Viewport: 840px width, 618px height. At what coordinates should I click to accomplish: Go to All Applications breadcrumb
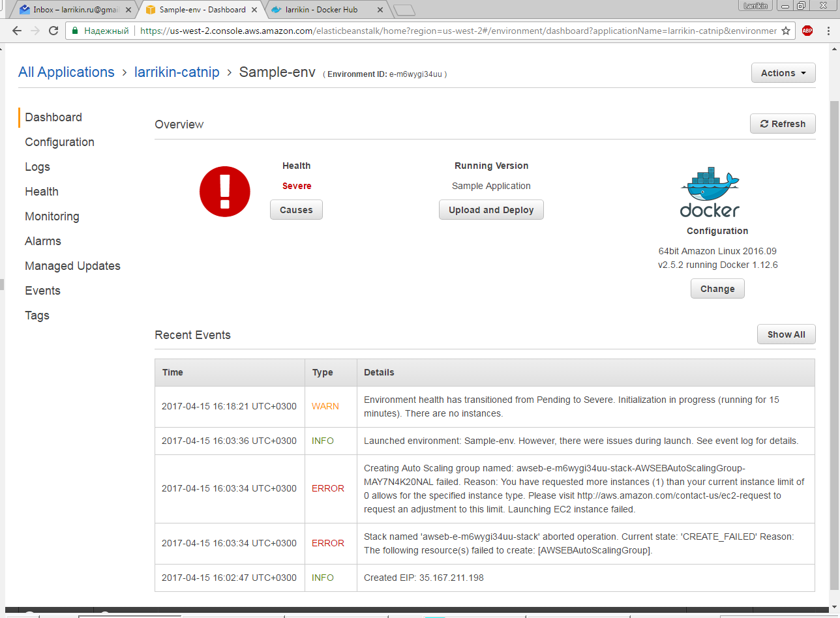(x=67, y=72)
